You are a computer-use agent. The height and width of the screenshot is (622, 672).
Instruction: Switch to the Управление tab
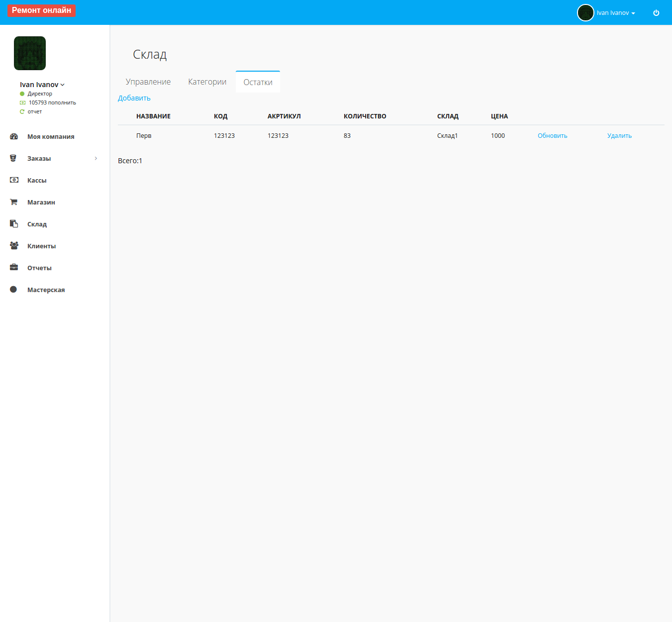148,82
